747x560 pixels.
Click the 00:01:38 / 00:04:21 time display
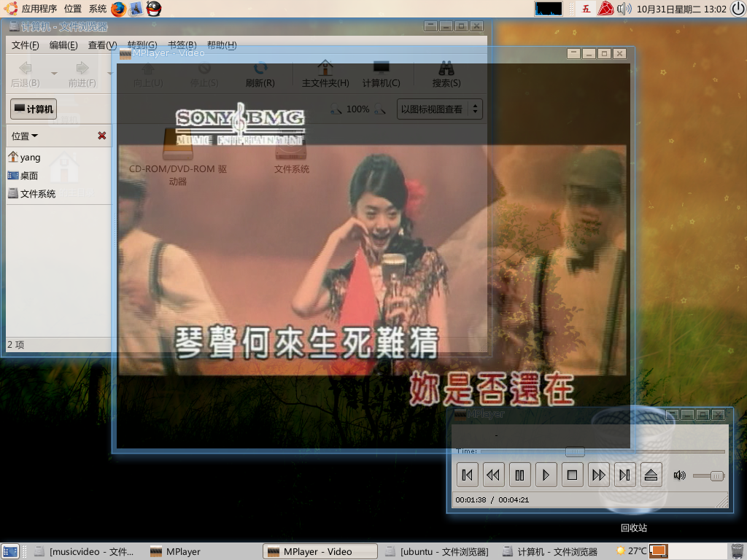tap(492, 500)
